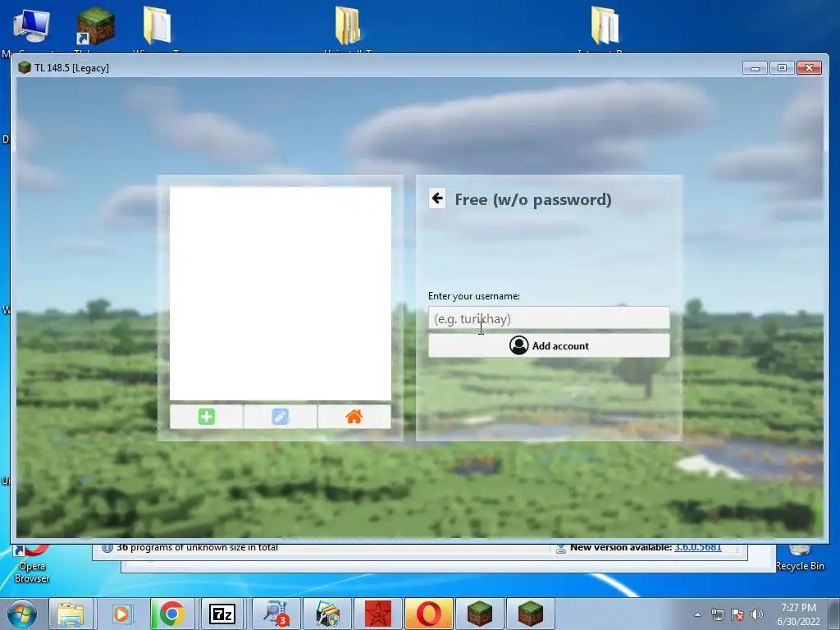This screenshot has height=630, width=840.
Task: Click the Enter your username label
Action: point(473,295)
